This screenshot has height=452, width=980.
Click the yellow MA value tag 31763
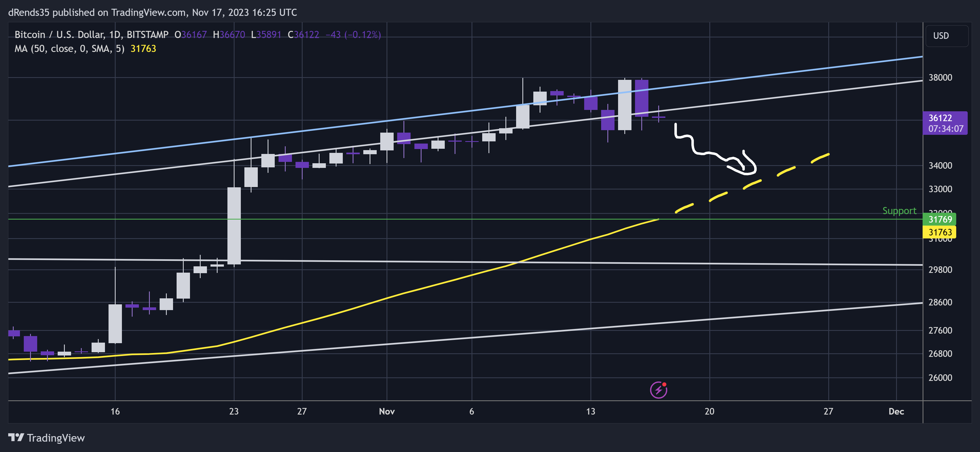coord(939,232)
